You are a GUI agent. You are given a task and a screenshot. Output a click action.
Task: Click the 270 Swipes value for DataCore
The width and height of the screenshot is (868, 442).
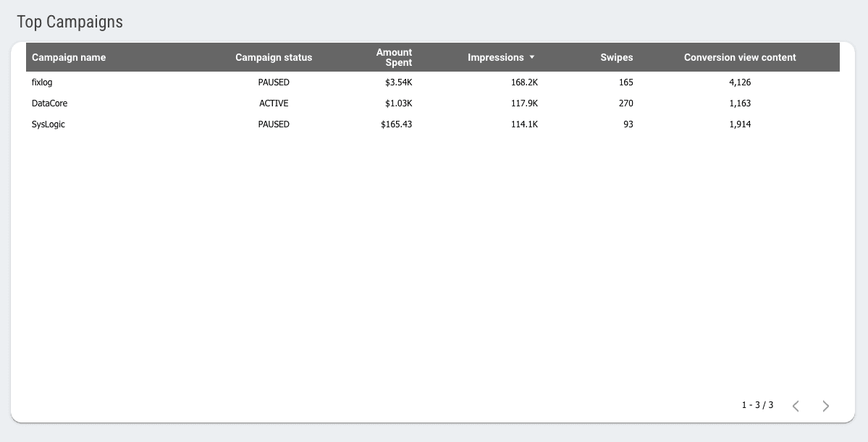[x=625, y=103]
